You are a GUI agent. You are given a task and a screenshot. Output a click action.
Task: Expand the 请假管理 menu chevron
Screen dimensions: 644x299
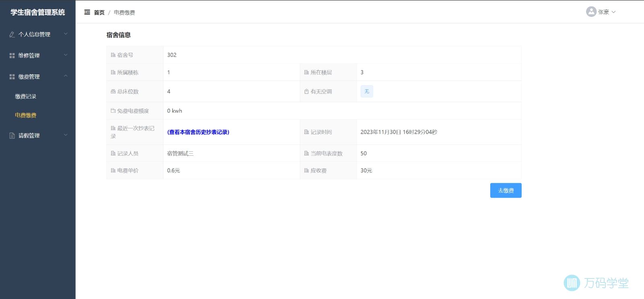[66, 135]
